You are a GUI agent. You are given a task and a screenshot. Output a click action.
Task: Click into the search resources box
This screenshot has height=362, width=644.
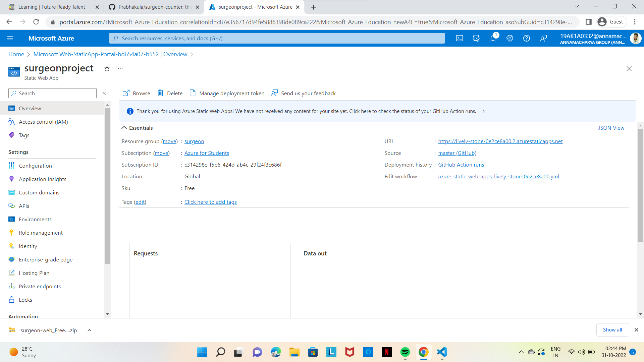click(277, 38)
